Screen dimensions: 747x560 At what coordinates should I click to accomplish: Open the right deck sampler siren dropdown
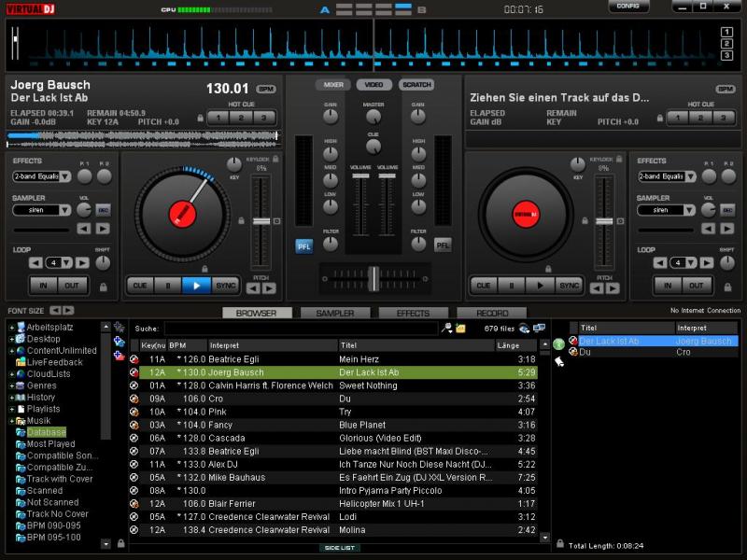tap(667, 210)
